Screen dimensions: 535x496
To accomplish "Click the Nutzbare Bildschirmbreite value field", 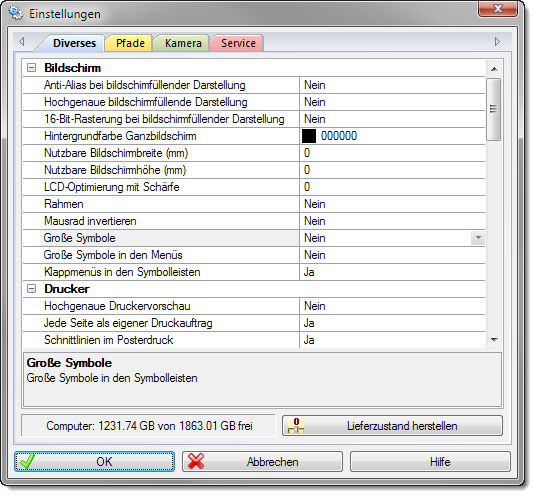I will click(392, 153).
